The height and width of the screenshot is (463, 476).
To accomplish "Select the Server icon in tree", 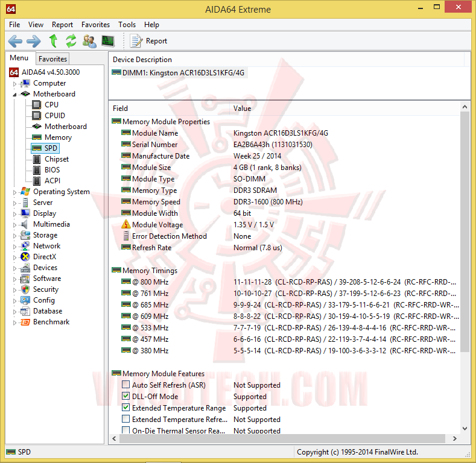I will point(25,203).
